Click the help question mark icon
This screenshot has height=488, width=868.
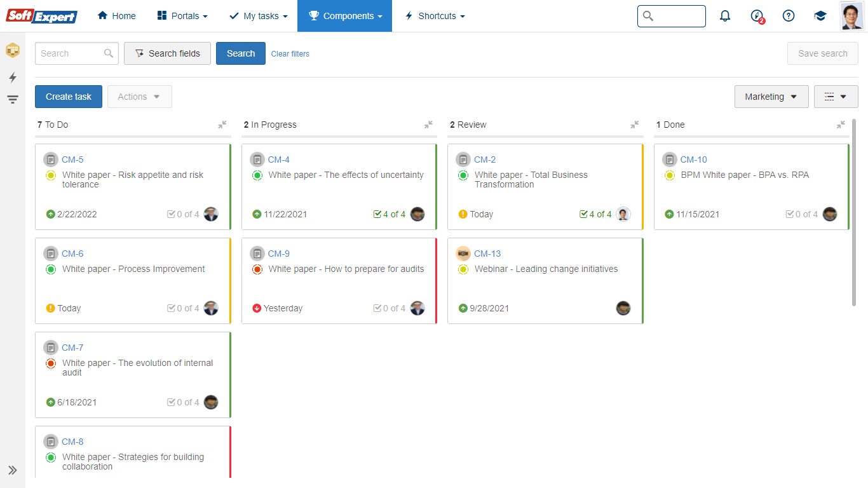pyautogui.click(x=789, y=16)
